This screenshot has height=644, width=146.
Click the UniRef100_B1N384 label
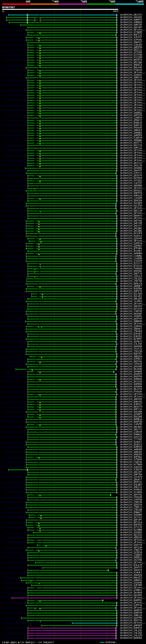pyautogui.click(x=131, y=638)
